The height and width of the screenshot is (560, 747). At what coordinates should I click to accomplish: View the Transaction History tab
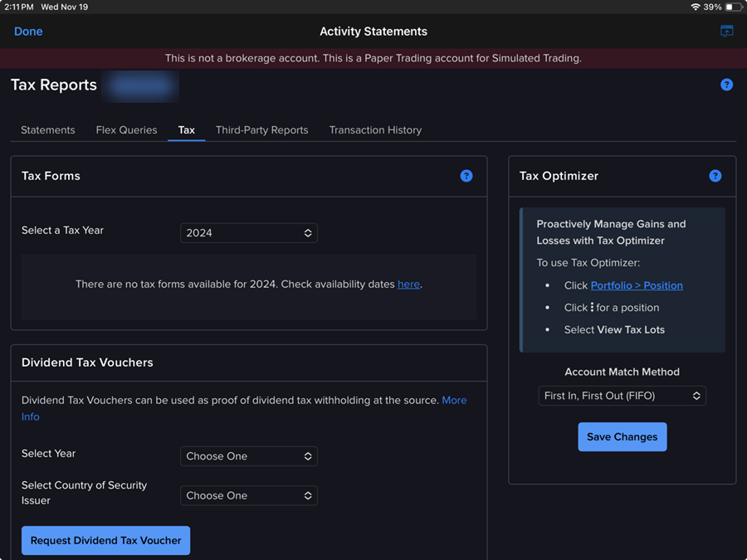click(375, 130)
